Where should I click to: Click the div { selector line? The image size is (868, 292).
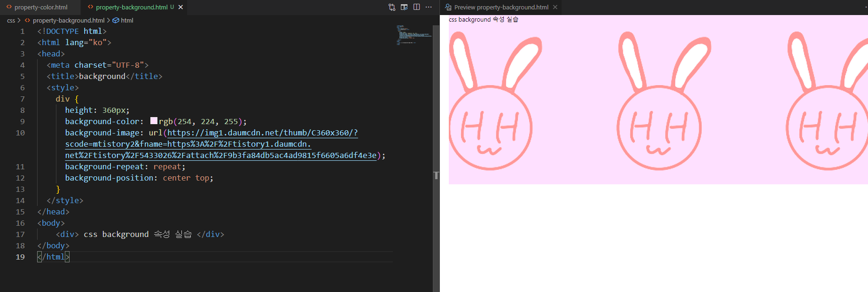coord(67,99)
